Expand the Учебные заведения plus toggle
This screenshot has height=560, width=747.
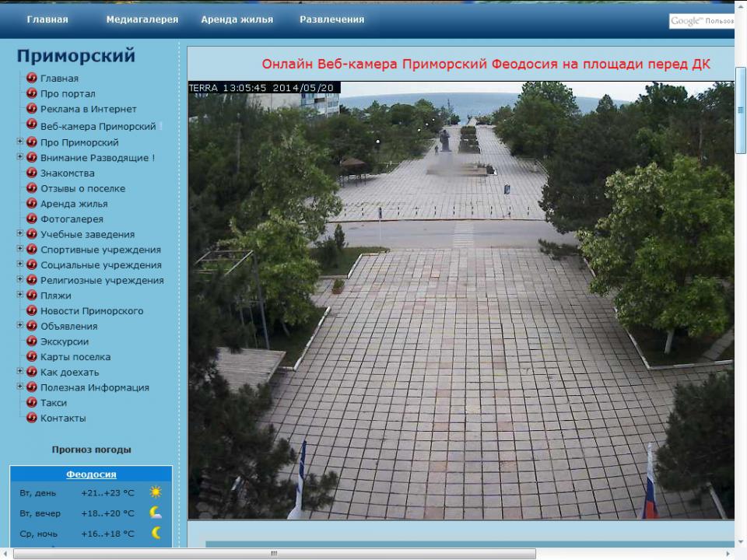20,233
